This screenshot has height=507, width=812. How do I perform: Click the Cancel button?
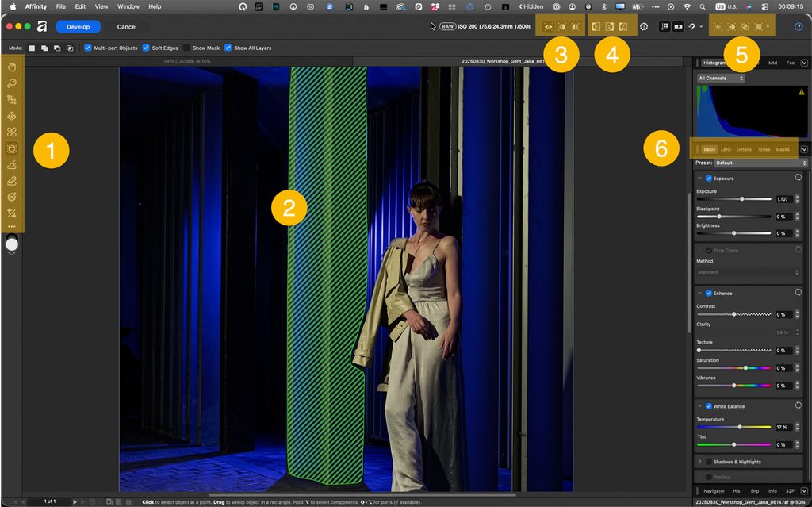[x=127, y=26]
